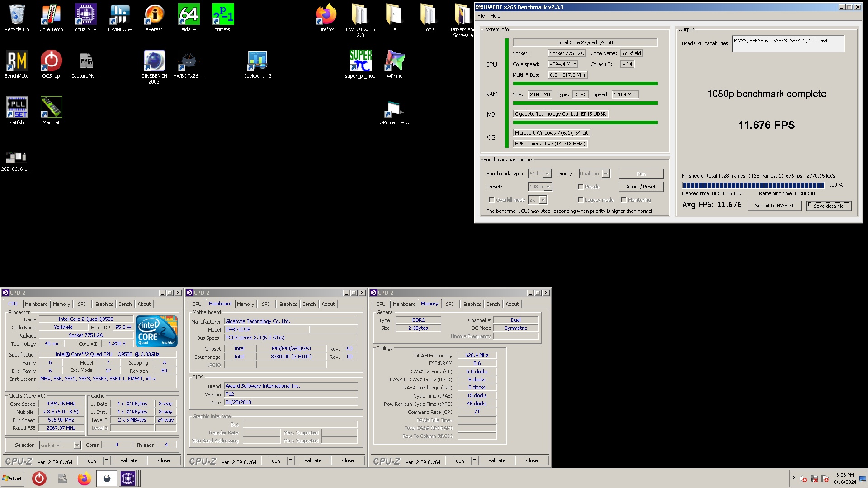868x488 pixels.
Task: Launch CapturePNG desktop icon
Action: 85,65
